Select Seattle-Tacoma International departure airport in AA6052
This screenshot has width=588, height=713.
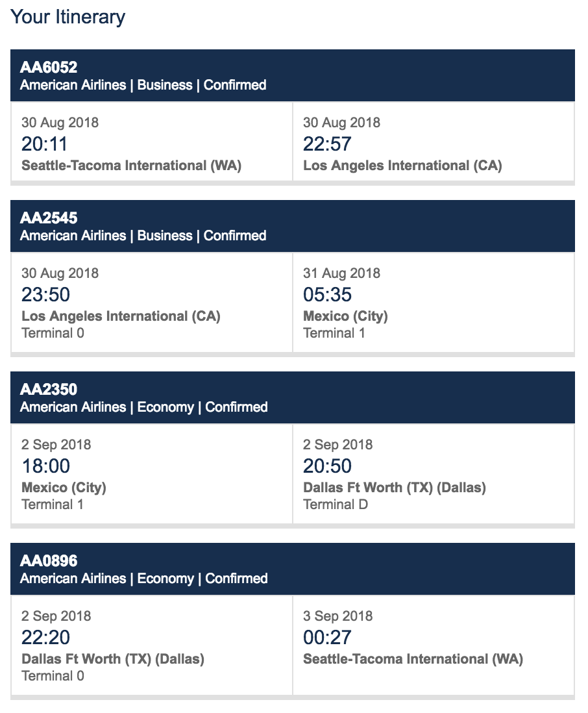131,166
